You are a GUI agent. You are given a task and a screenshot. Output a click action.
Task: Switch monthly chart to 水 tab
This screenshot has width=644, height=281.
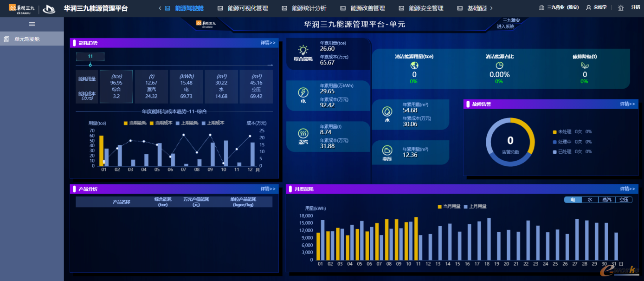590,200
